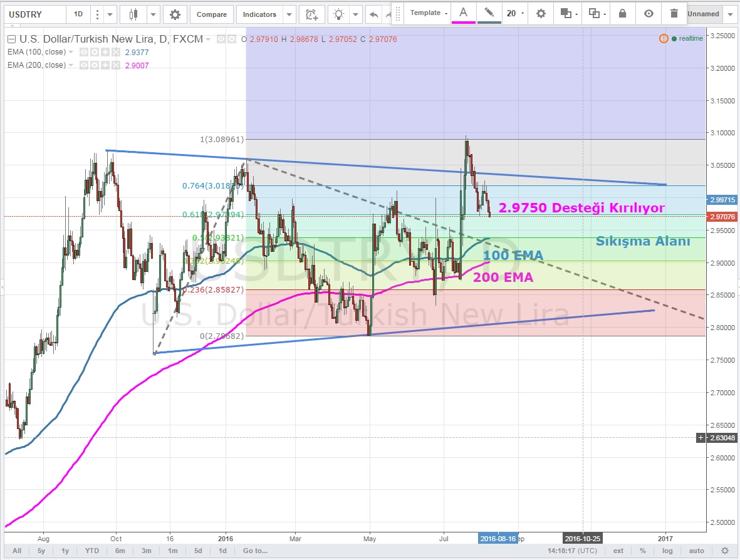Open the text color 'A' picker

tap(464, 13)
